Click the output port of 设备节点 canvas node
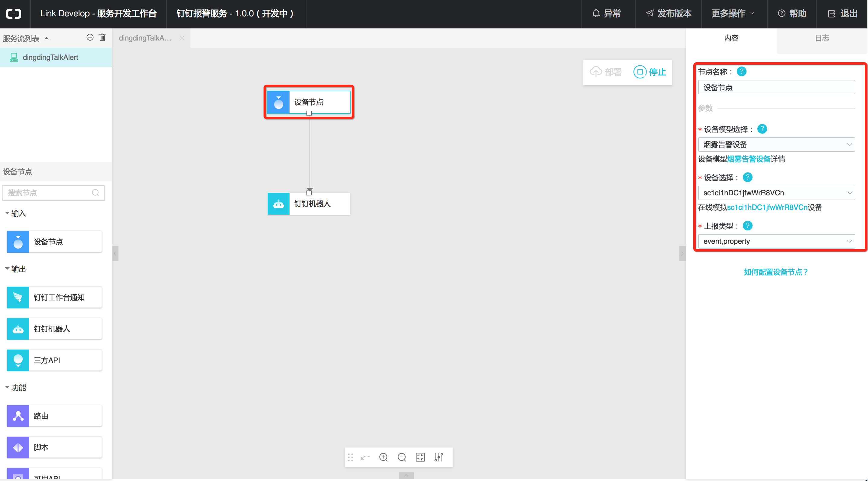This screenshot has width=868, height=482. click(309, 113)
